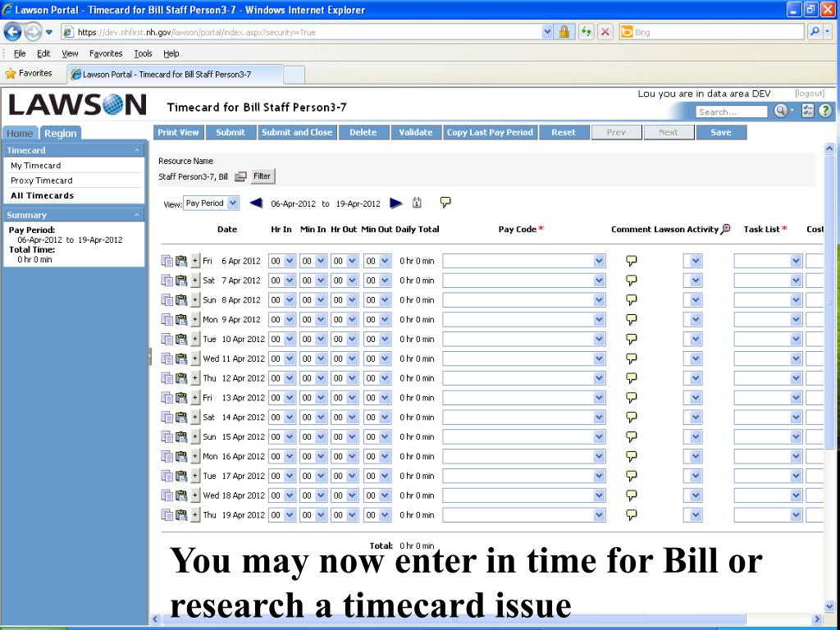The height and width of the screenshot is (630, 840).
Task: Click the portal help question mark icon
Action: pyautogui.click(x=825, y=111)
